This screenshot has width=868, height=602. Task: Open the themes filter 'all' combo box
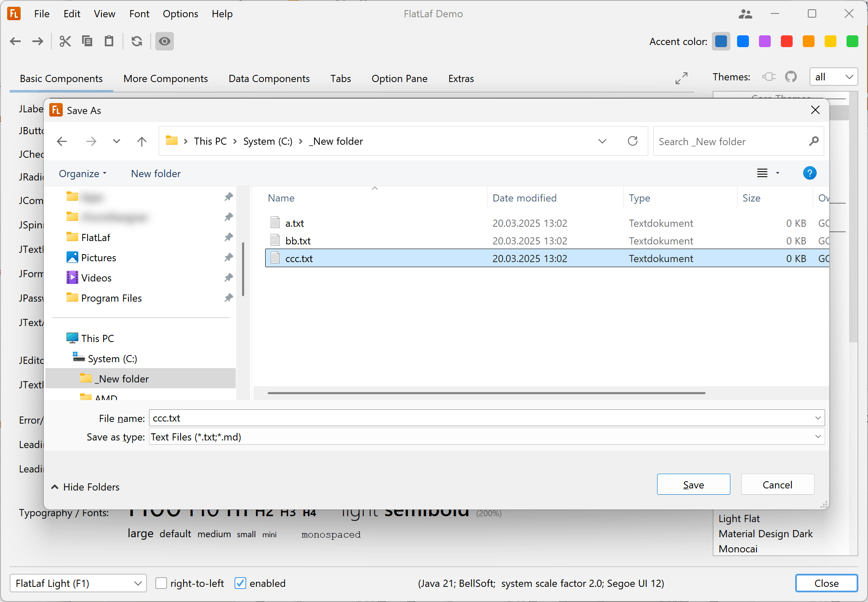point(833,77)
